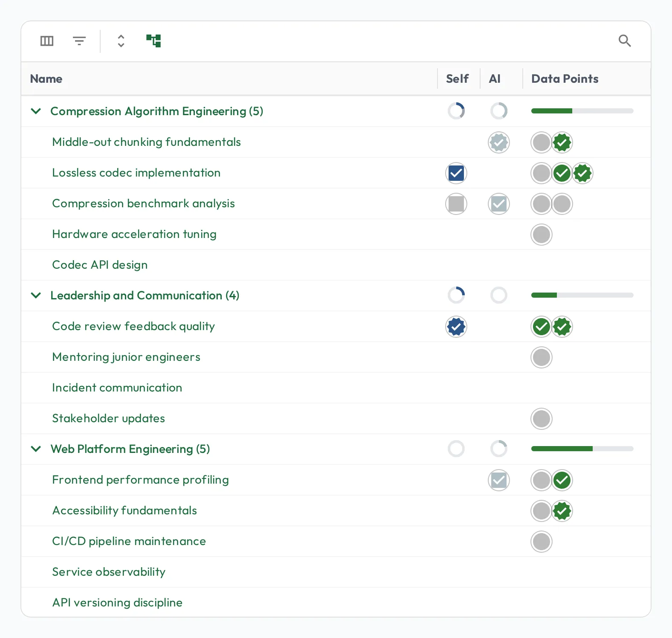Click gray data point for Hardware acceleration tuning

pyautogui.click(x=542, y=235)
